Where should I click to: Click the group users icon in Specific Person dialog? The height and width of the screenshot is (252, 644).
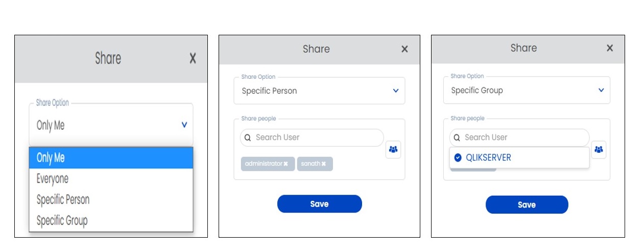coord(393,150)
